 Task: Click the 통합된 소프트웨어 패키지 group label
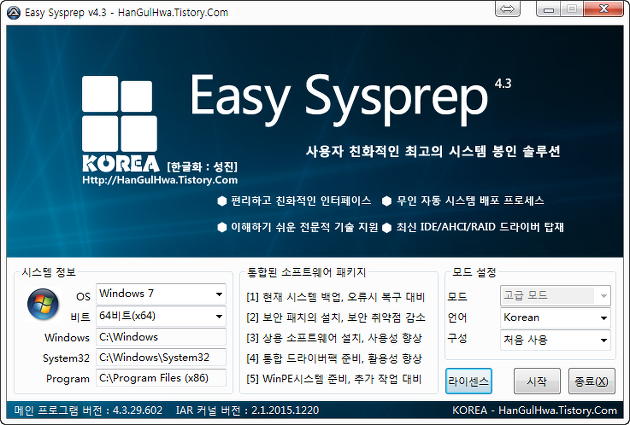(x=306, y=272)
